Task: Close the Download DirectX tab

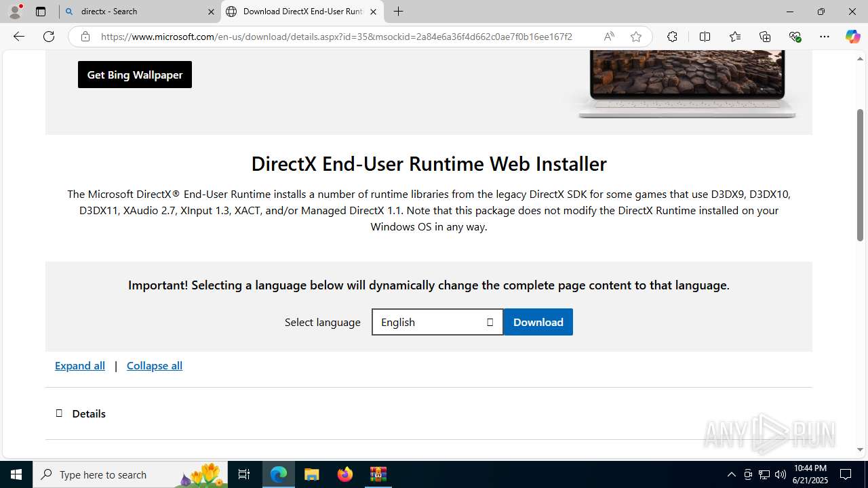Action: pyautogui.click(x=373, y=12)
